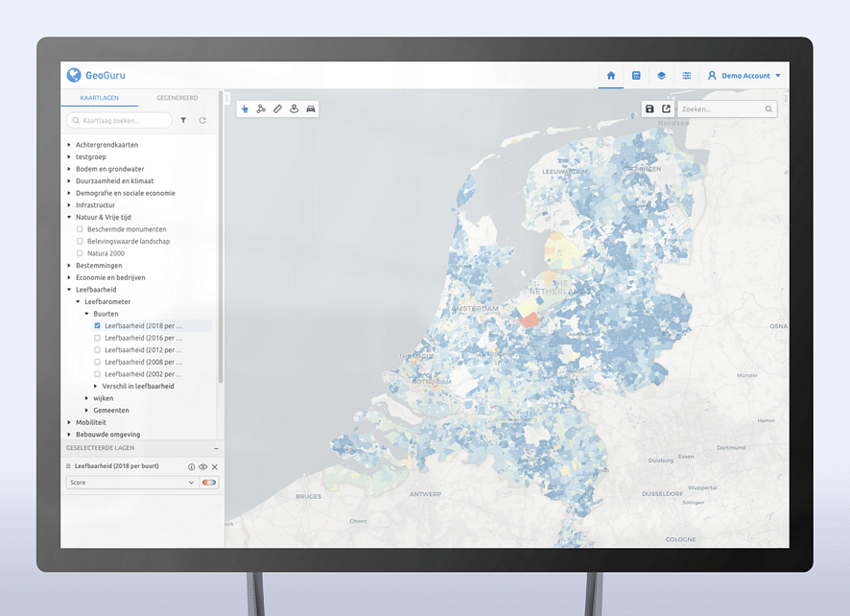The height and width of the screenshot is (616, 850).
Task: Uncheck Leefbaarheid 2018 per buurt layer
Action: 98,326
